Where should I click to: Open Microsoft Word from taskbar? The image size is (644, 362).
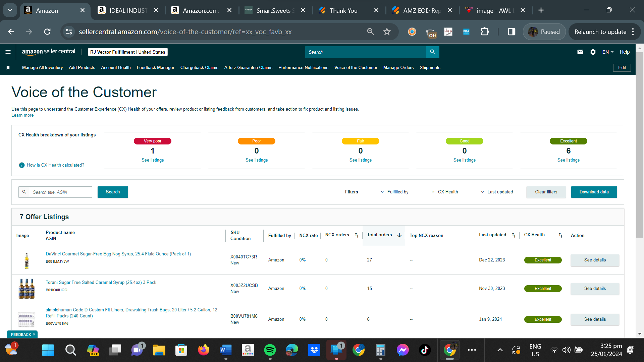click(226, 350)
